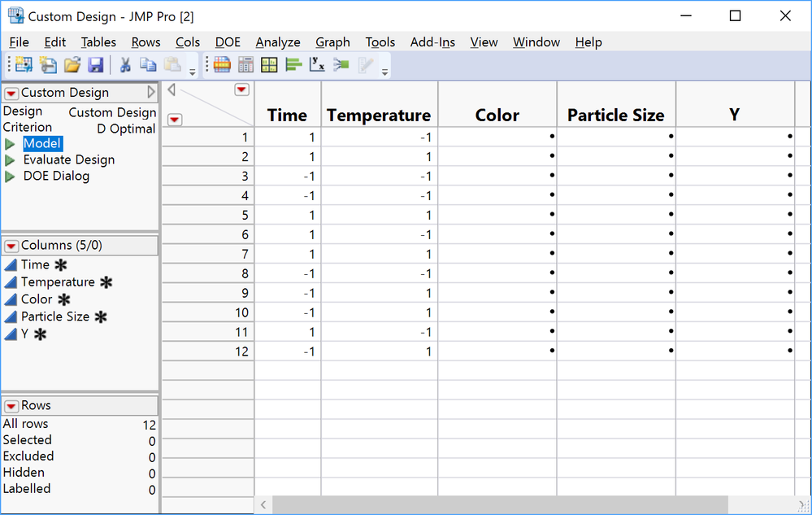Screen dimensions: 812x515
Task: Click the Paste clipboard icon
Action: [172, 65]
